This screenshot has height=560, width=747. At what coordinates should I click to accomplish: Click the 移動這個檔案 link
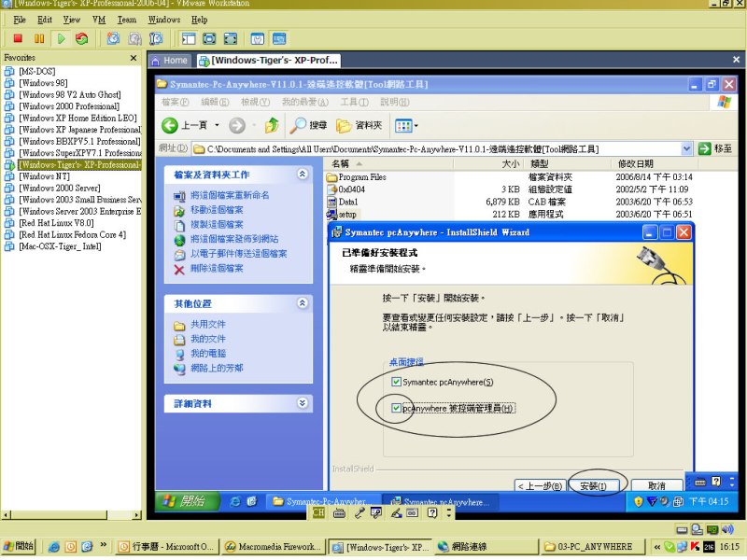tap(217, 209)
